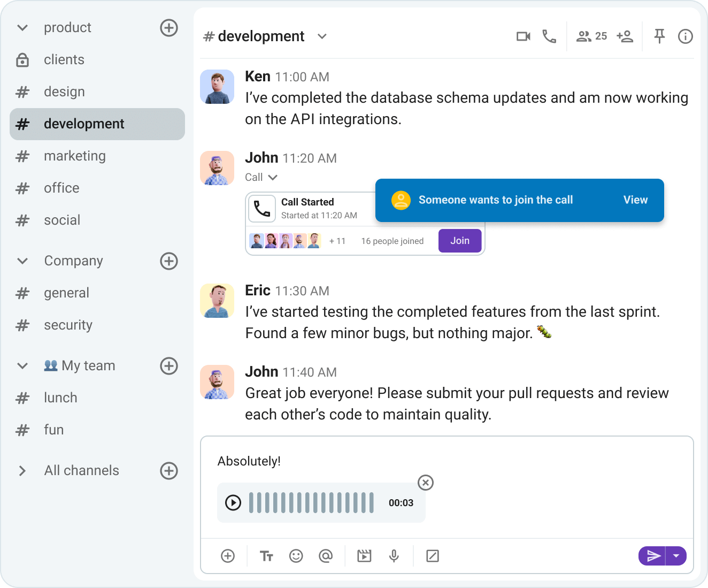This screenshot has width=708, height=588.
Task: Open the security channel
Action: 68,325
